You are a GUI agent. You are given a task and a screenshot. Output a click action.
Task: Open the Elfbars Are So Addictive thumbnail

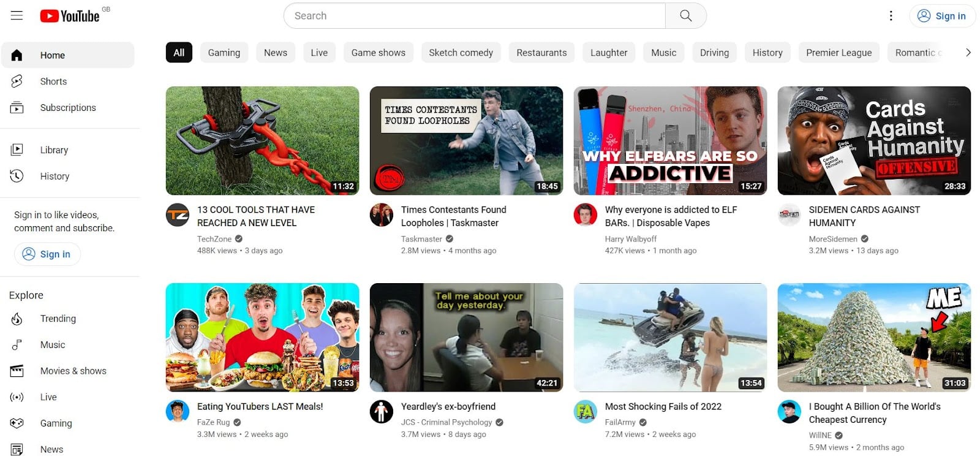[x=670, y=140]
